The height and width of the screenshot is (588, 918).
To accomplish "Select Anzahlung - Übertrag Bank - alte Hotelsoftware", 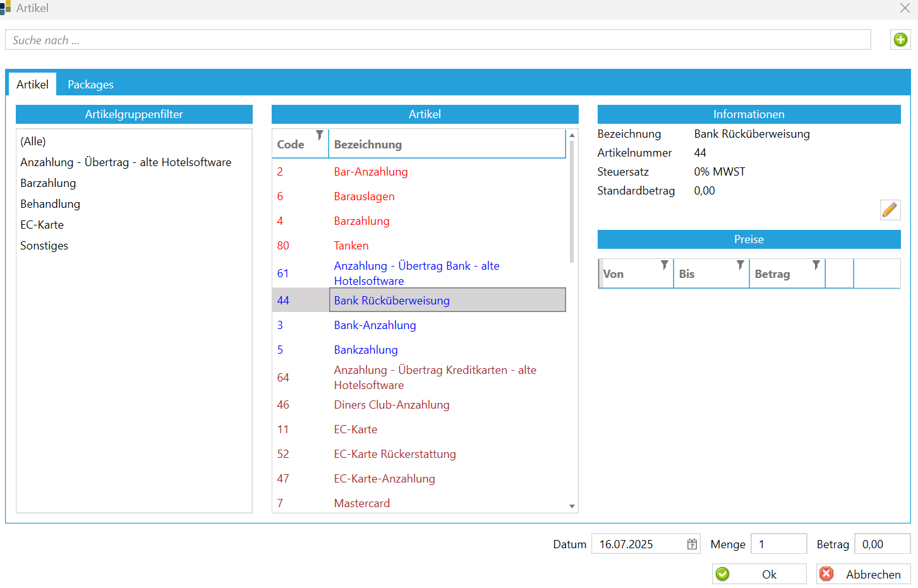I will tap(417, 273).
